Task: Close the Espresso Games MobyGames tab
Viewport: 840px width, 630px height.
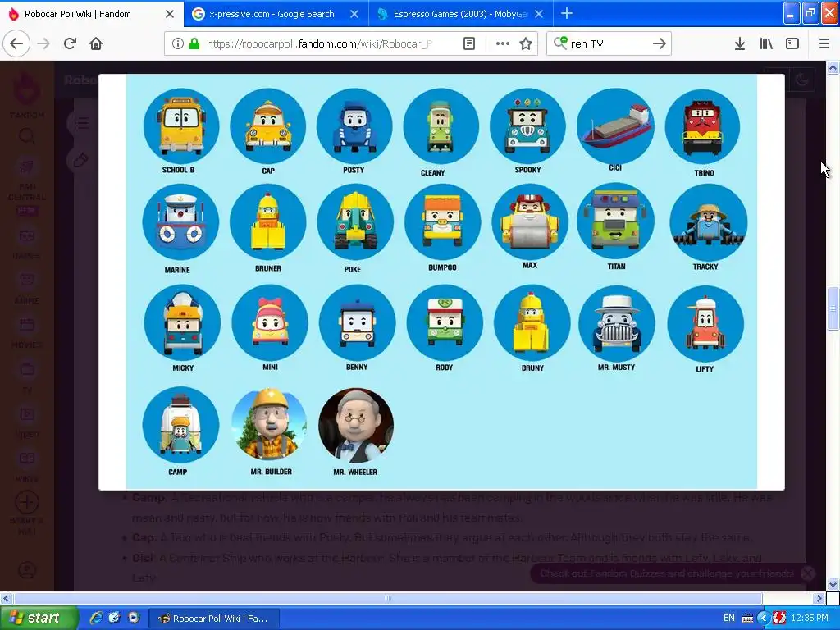Action: point(539,14)
